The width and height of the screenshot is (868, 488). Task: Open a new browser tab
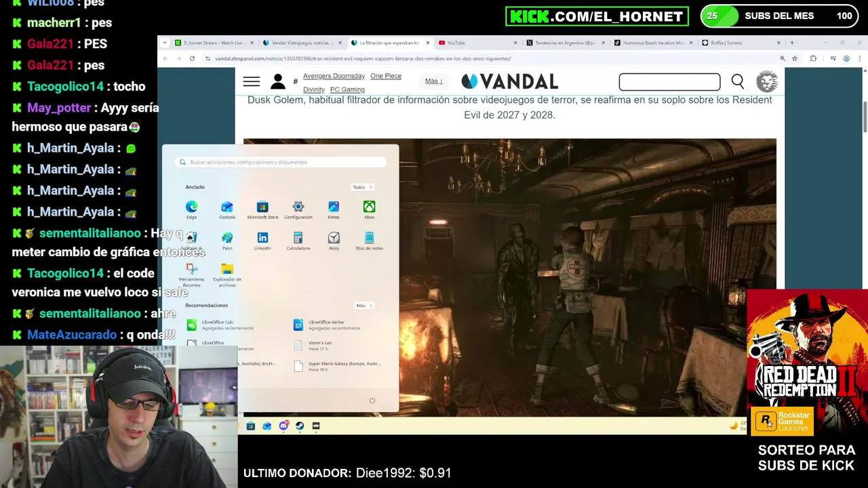coord(792,43)
